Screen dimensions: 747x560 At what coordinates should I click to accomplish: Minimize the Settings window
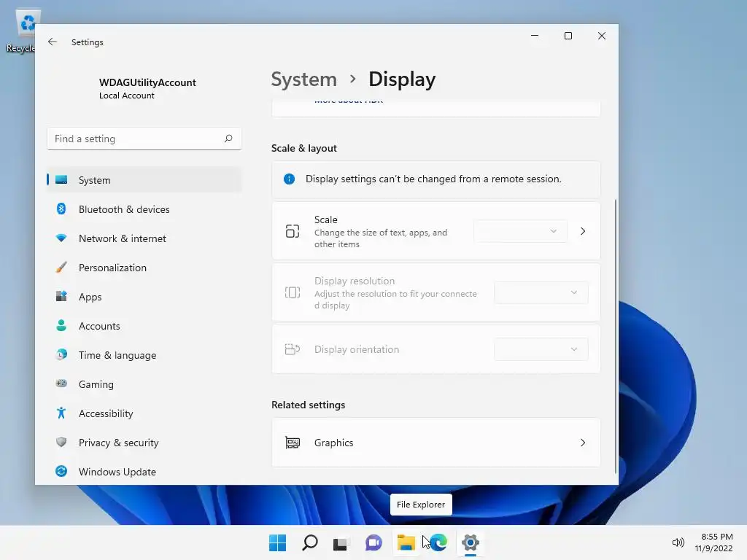[x=535, y=36]
